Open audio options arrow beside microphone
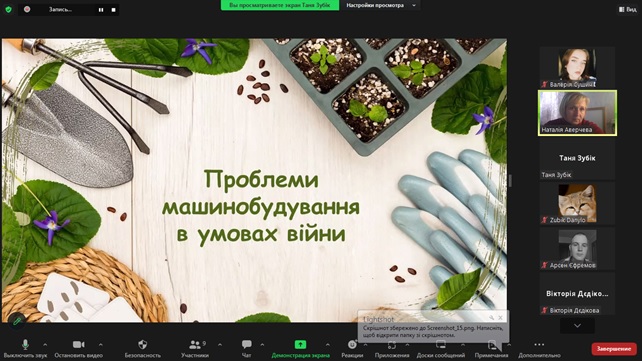Viewport: 642px width, 361px height. click(45, 345)
